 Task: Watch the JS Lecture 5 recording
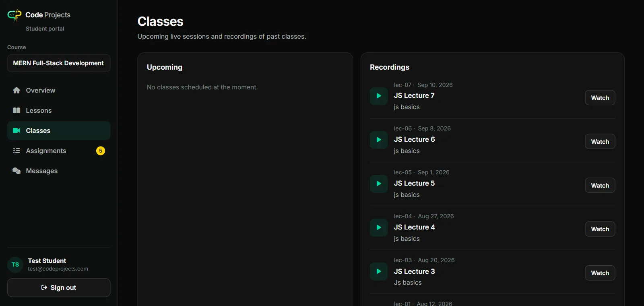pos(600,185)
